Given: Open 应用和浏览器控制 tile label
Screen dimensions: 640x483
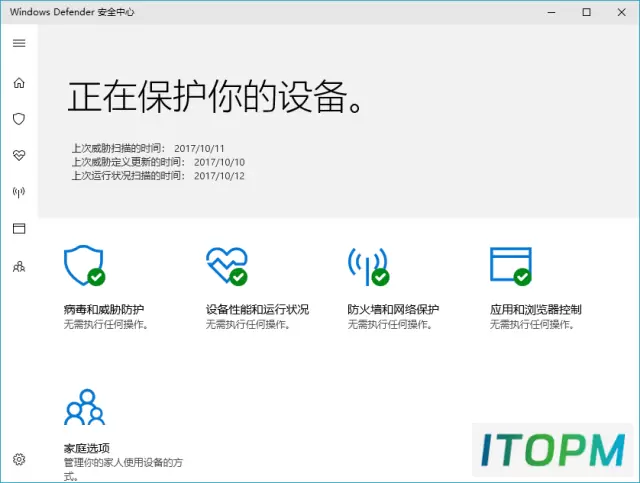Looking at the screenshot, I should pyautogui.click(x=536, y=309).
